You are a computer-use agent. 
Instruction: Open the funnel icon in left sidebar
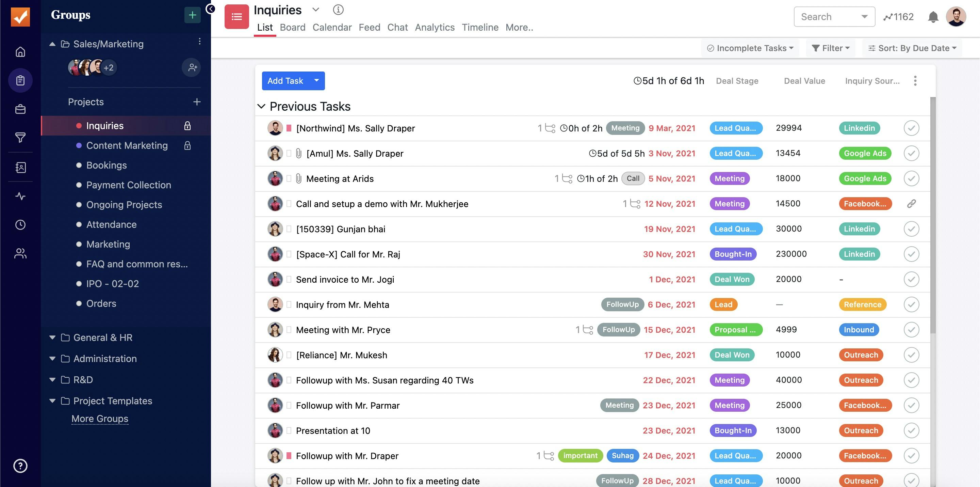pos(20,138)
